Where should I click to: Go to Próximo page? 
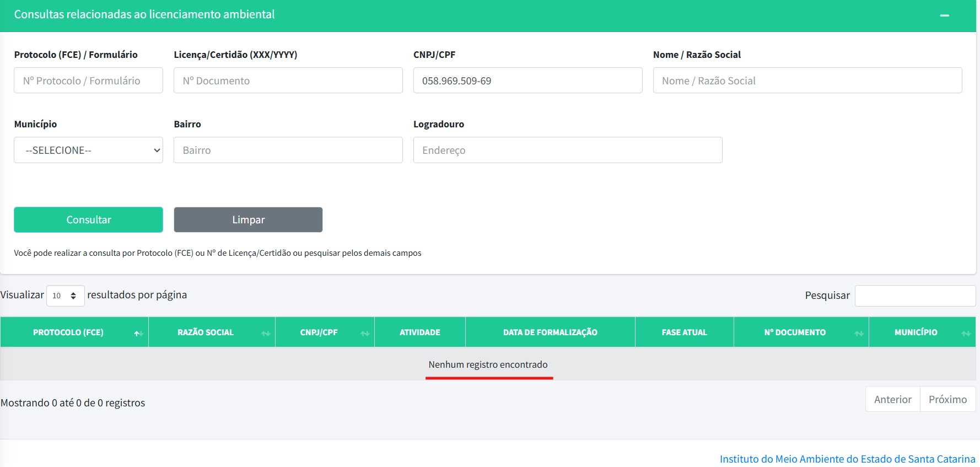click(947, 399)
